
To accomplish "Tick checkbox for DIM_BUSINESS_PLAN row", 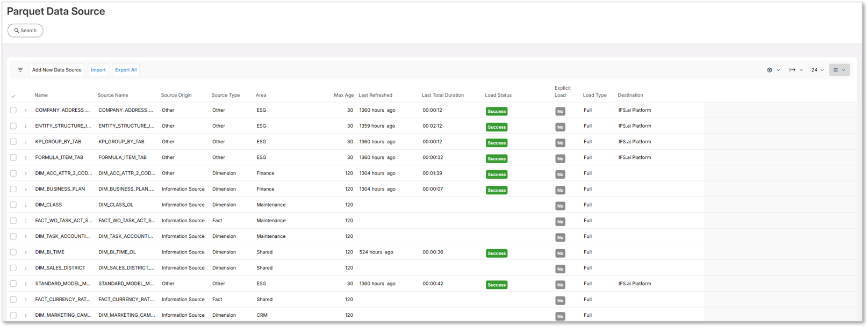I will [13, 189].
